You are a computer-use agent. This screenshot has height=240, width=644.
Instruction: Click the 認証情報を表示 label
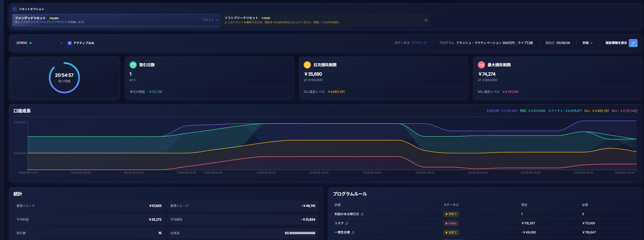click(616, 43)
